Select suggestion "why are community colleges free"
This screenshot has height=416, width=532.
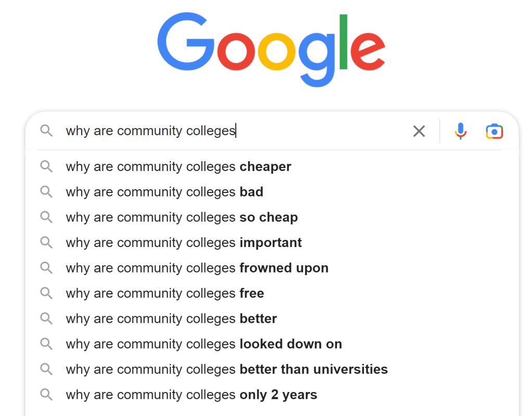(x=165, y=293)
